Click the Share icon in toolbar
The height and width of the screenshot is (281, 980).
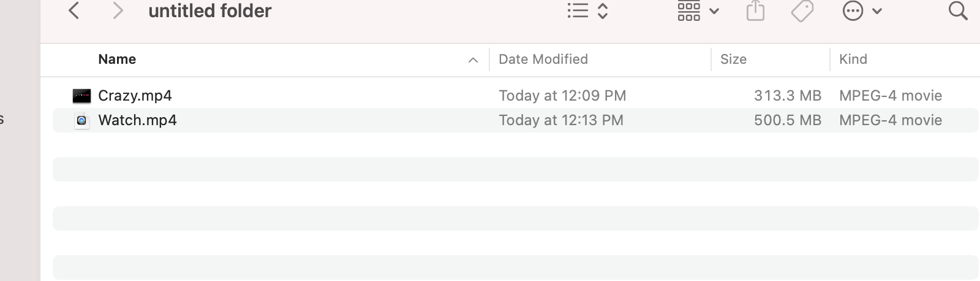point(755,10)
